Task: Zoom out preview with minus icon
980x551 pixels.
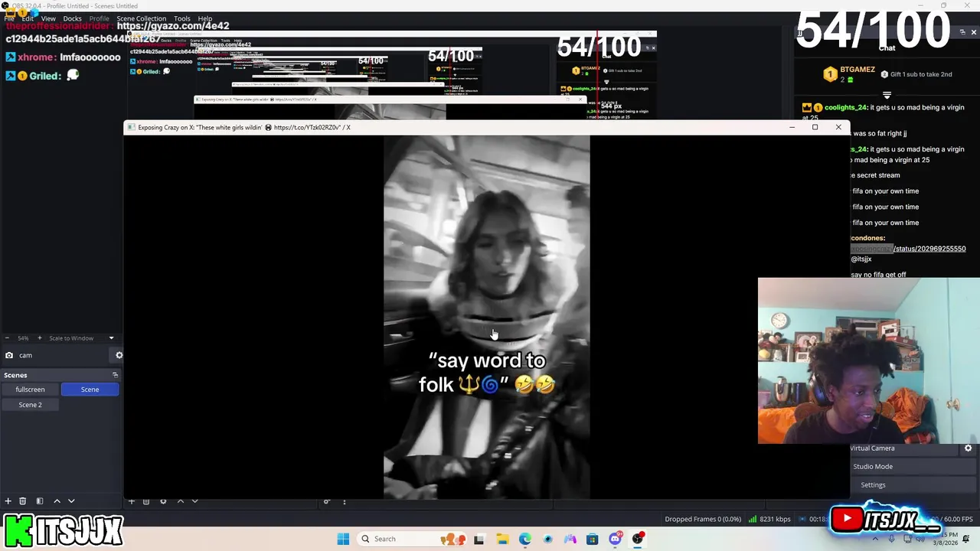Action: [7, 338]
